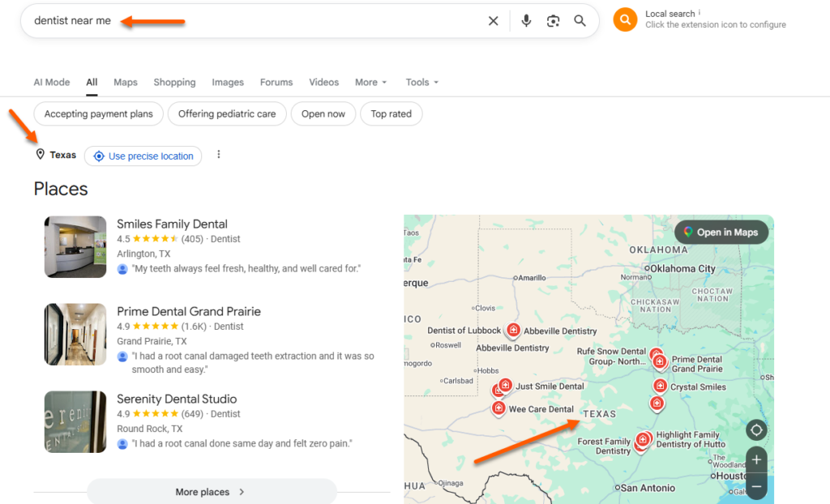This screenshot has height=504, width=830.
Task: Click the orange Local search extension icon
Action: tap(625, 20)
